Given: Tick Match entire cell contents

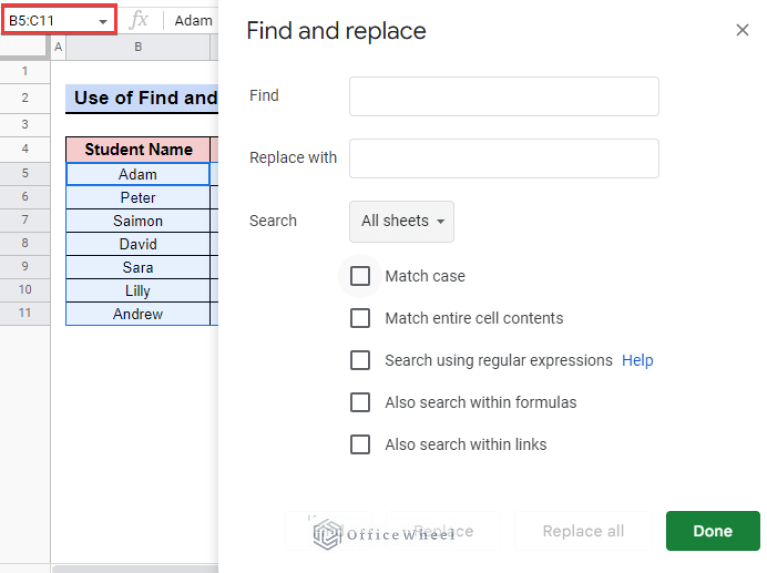Looking at the screenshot, I should pos(360,318).
